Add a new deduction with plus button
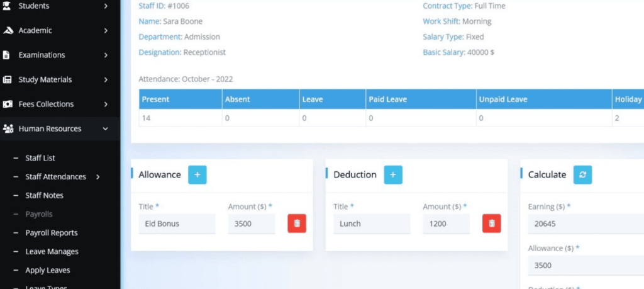Image resolution: width=644 pixels, height=289 pixels. point(393,174)
